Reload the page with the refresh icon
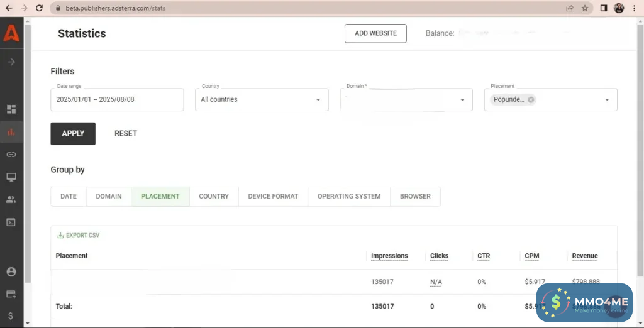The width and height of the screenshot is (644, 328). tap(39, 8)
